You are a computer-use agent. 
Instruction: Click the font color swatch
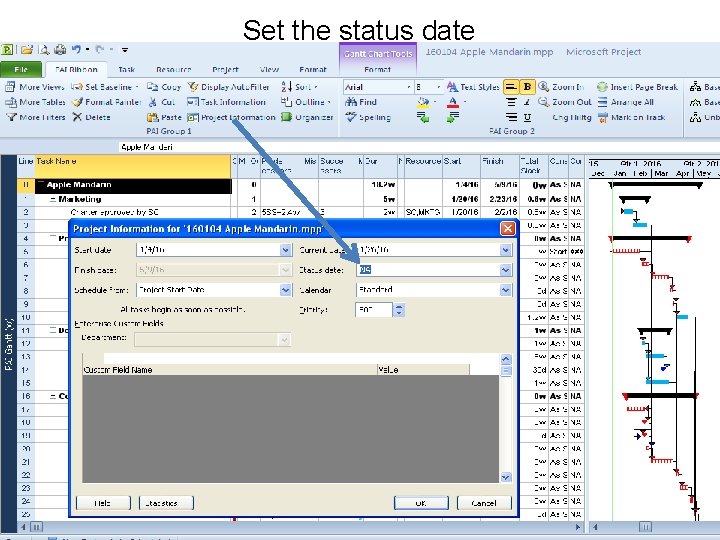click(453, 102)
